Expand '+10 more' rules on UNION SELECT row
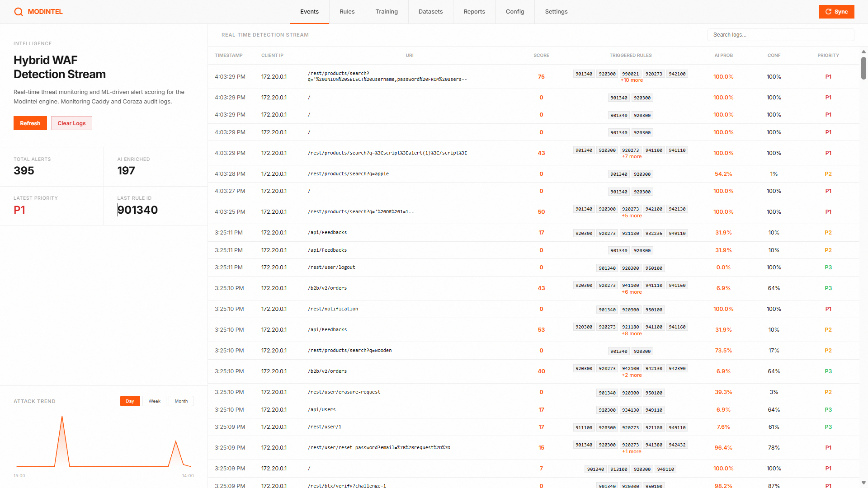Image resolution: width=868 pixels, height=488 pixels. [x=632, y=80]
